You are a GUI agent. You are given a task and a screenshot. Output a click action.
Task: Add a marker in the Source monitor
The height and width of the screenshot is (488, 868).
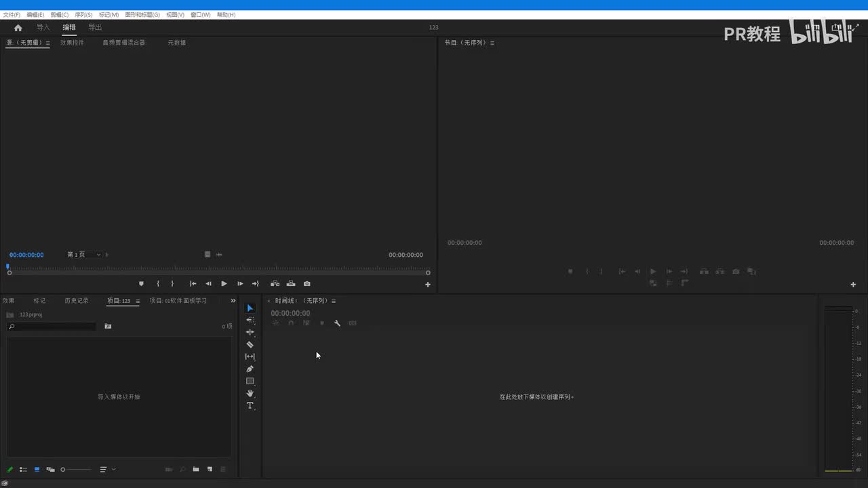[x=141, y=284]
